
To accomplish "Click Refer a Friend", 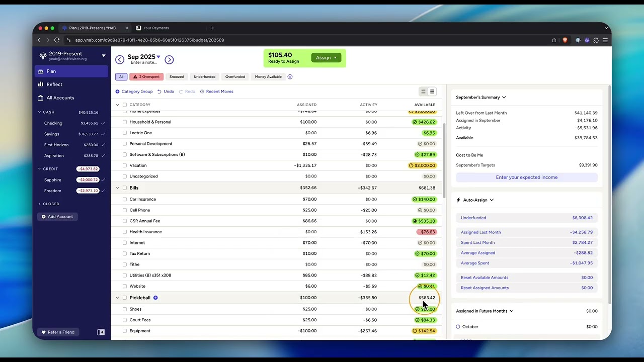I will 58,332.
